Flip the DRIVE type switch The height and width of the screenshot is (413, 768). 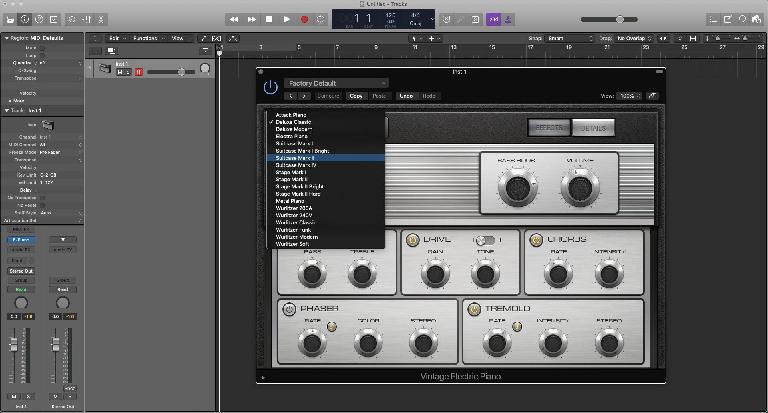tap(485, 240)
